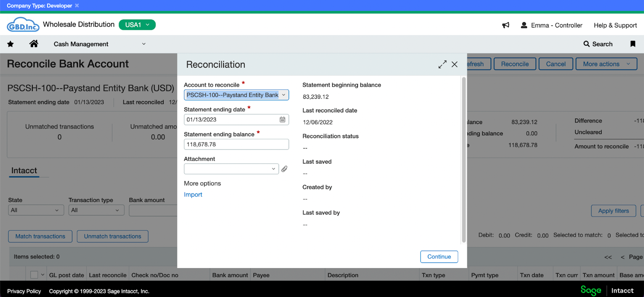The image size is (644, 297).
Task: Click inside the Statement ending balance field
Action: coord(236,144)
